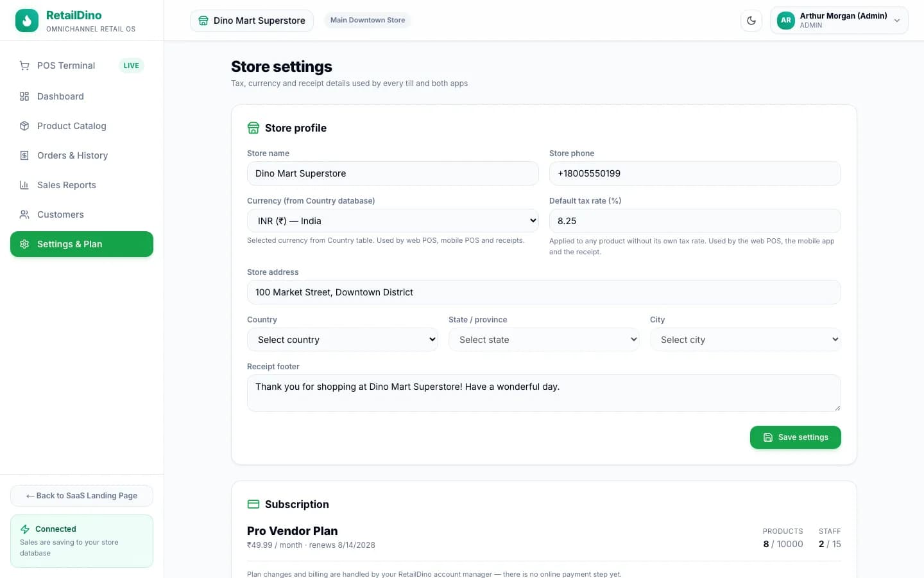924x578 pixels.
Task: Click the Receipt footer text area
Action: point(544,393)
